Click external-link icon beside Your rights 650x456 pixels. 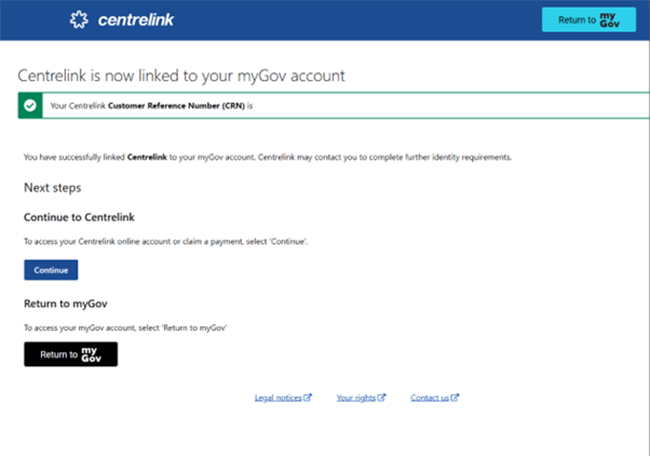pyautogui.click(x=382, y=398)
